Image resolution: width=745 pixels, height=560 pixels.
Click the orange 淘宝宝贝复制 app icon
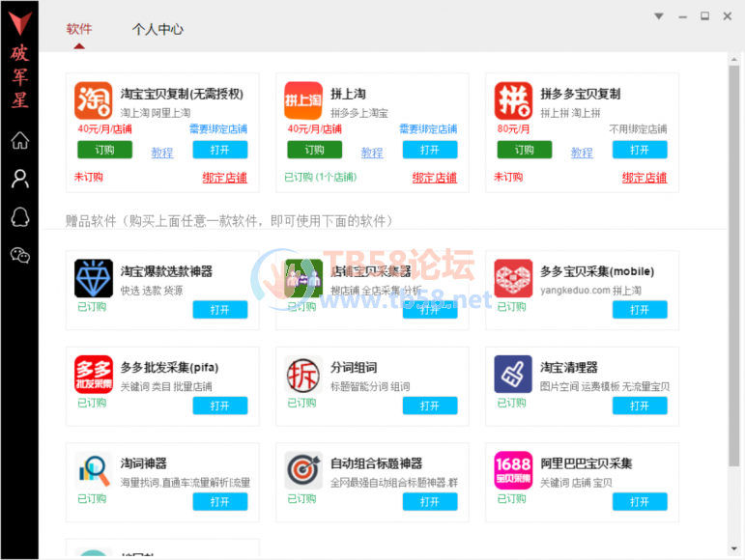pos(94,100)
